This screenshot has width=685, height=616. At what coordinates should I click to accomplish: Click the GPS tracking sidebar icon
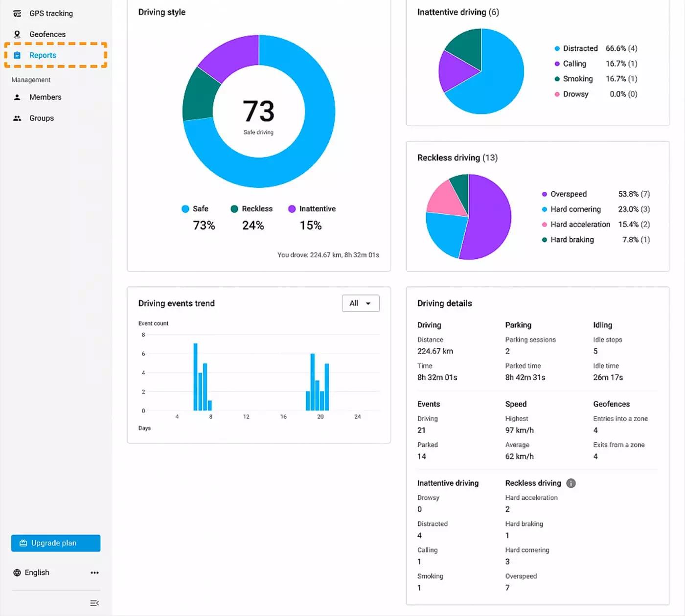point(17,13)
